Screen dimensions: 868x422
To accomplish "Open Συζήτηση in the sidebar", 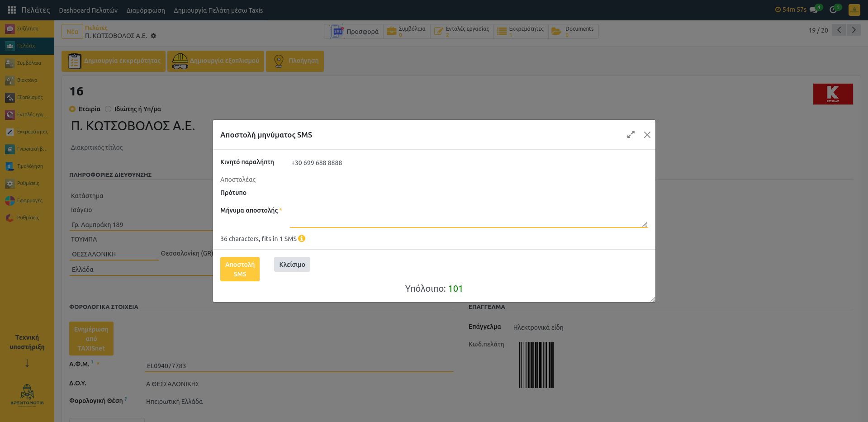I will point(27,28).
